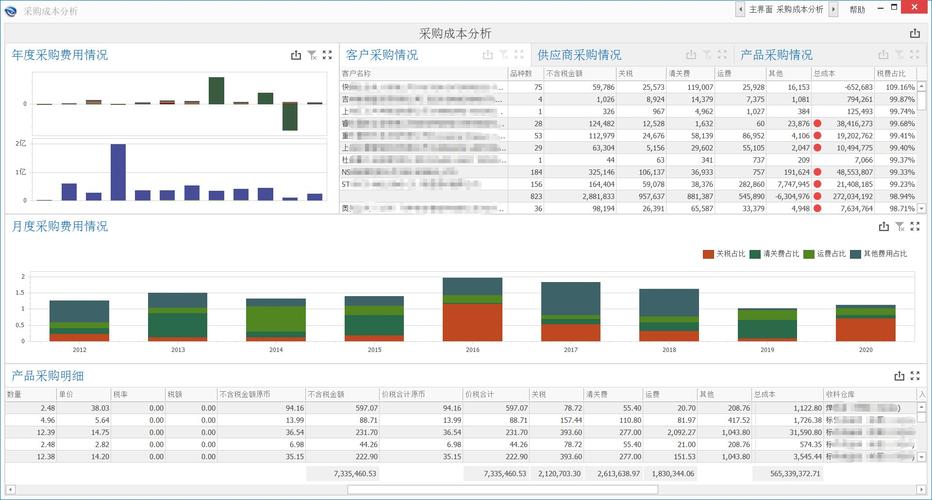Clear filter on 年度采购费用情况 panel
The height and width of the screenshot is (500, 932).
pyautogui.click(x=312, y=55)
